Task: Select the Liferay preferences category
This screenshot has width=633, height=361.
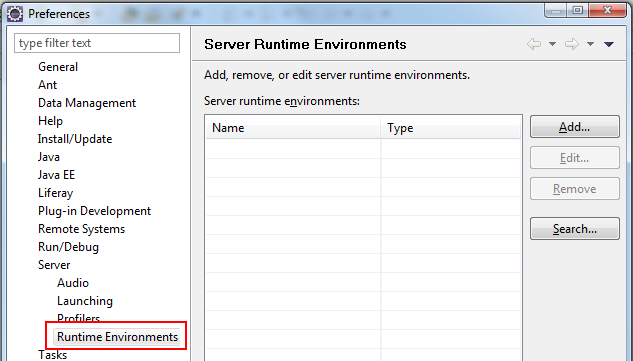Action: (x=55, y=193)
